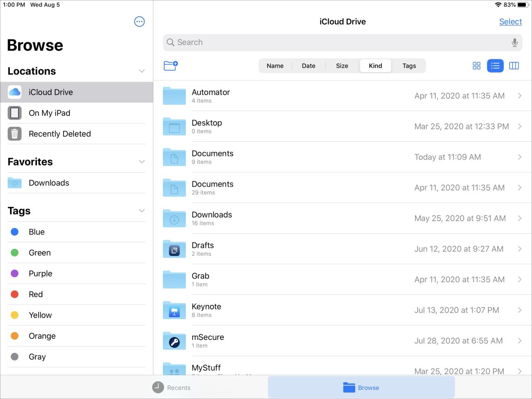Tap the microphone dictation icon in search

pyautogui.click(x=515, y=42)
